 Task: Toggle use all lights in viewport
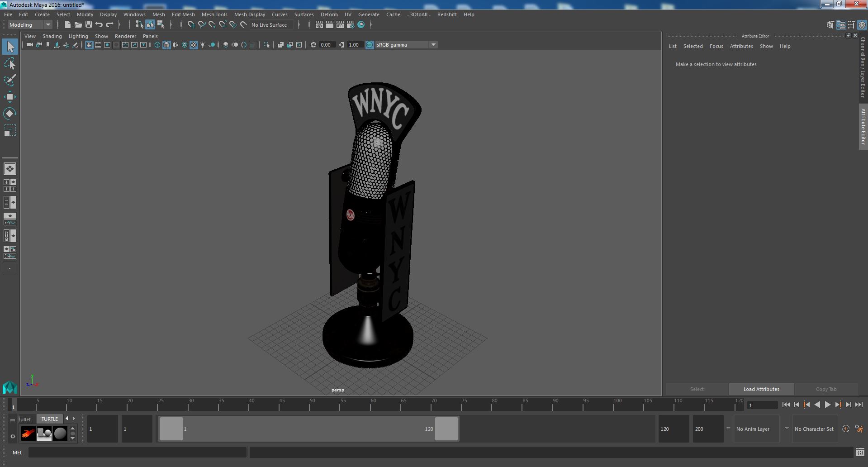pyautogui.click(x=203, y=45)
